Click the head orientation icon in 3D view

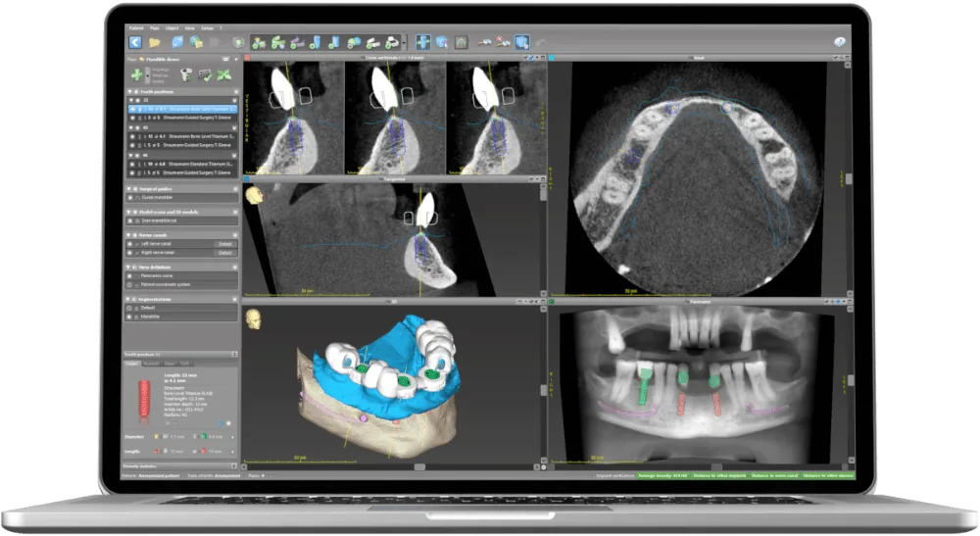[x=254, y=319]
